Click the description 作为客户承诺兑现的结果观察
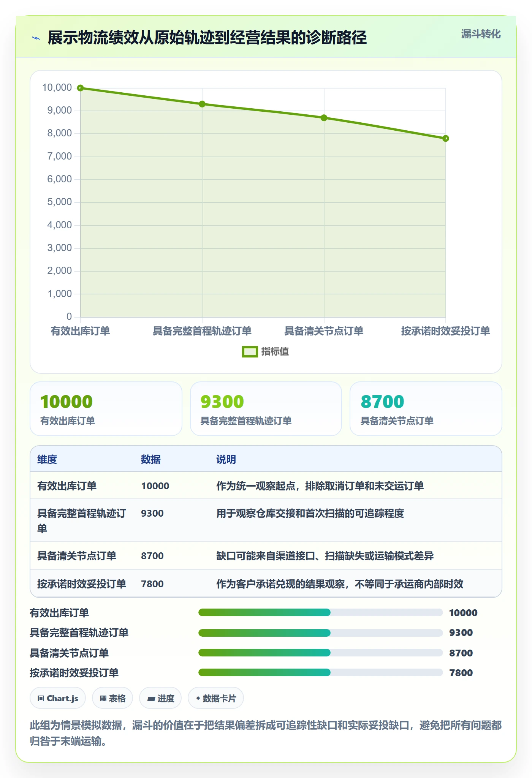Image resolution: width=532 pixels, height=778 pixels. (280, 584)
